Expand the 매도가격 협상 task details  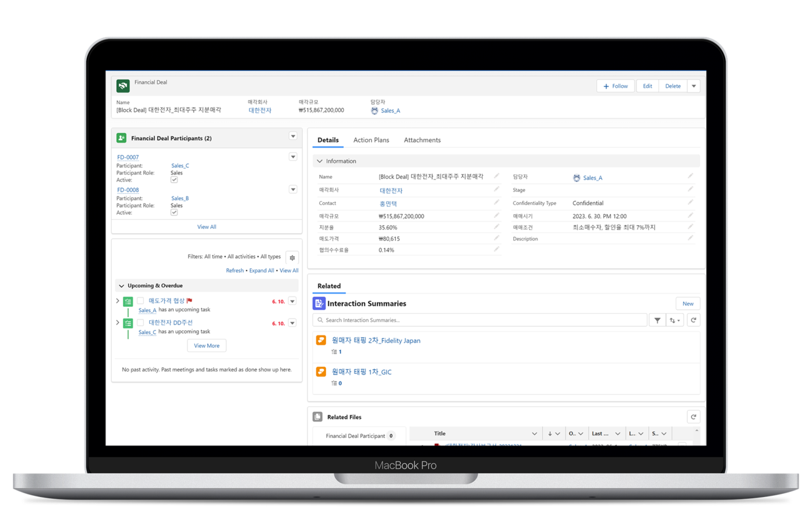point(118,301)
